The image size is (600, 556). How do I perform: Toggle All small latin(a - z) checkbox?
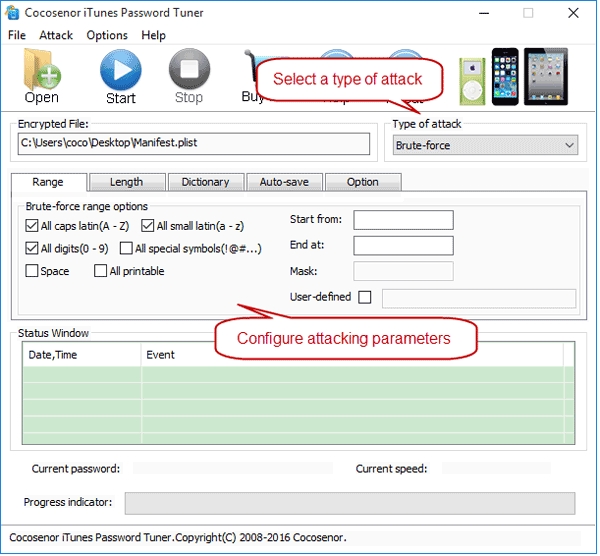point(147,226)
